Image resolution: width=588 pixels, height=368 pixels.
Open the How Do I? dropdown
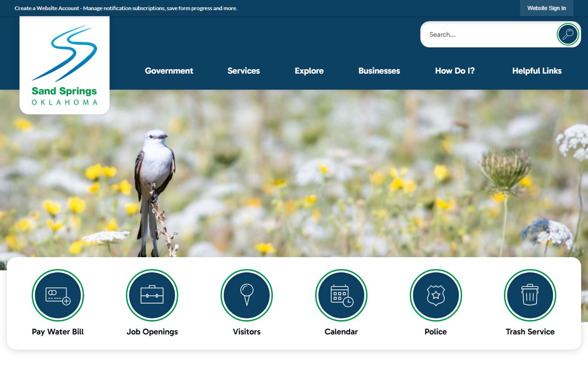[x=455, y=71]
